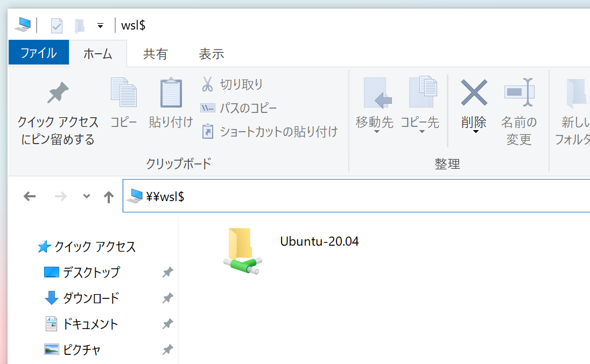
Task: Switch to the 表示 ribbon tab
Action: (211, 54)
